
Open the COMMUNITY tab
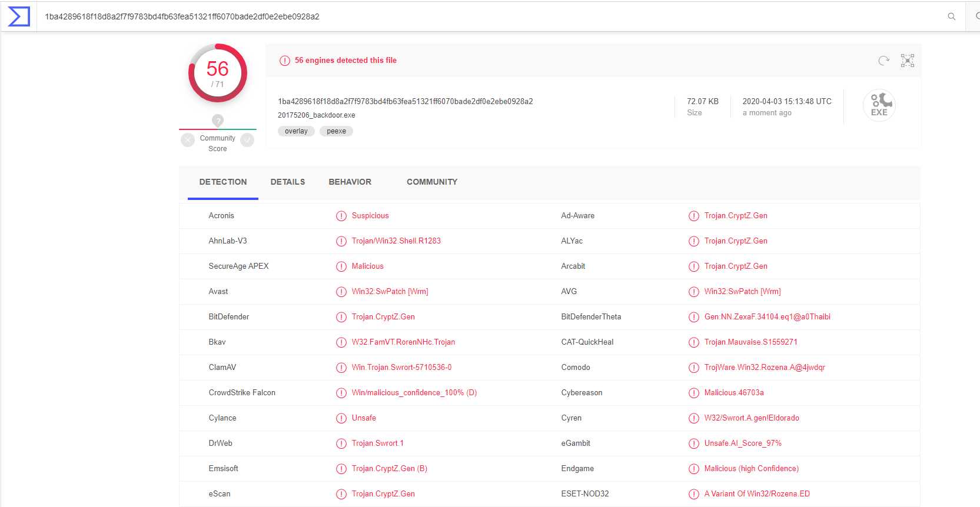coord(432,182)
